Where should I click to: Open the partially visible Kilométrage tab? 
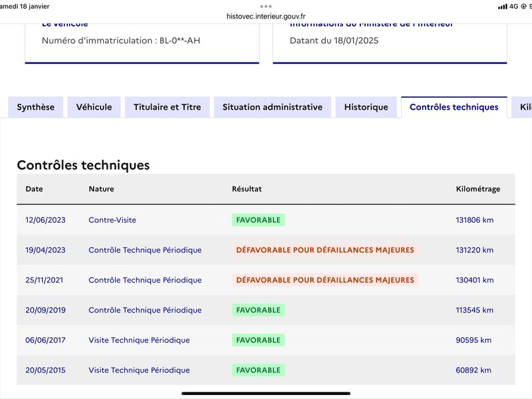pyautogui.click(x=522, y=107)
